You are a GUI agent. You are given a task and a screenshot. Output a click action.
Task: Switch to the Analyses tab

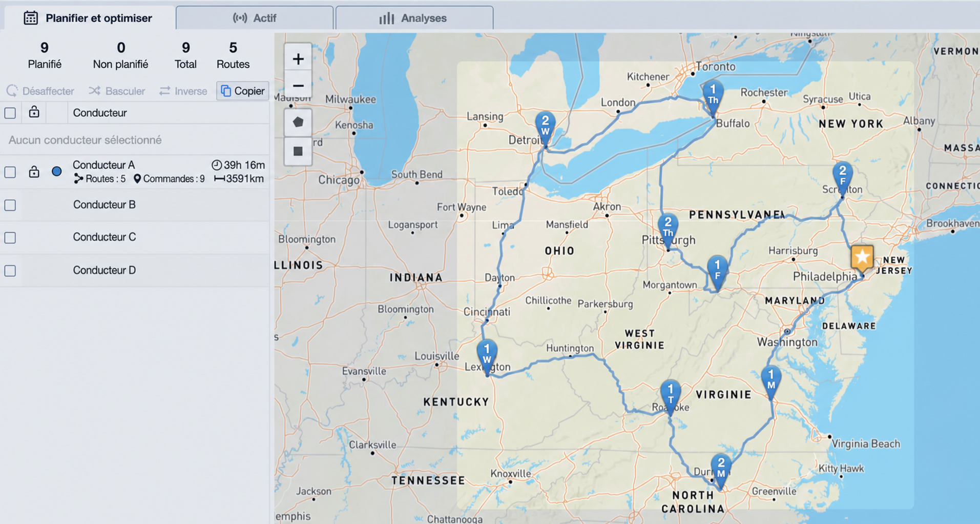click(x=414, y=18)
